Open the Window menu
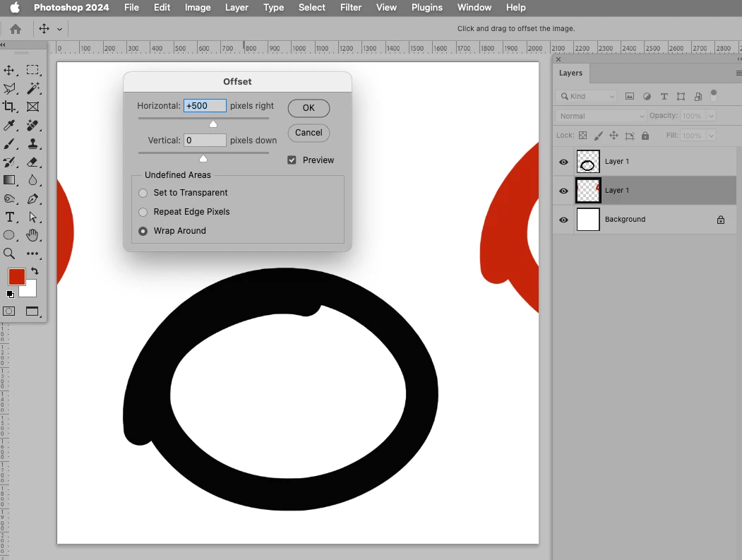 (x=474, y=8)
